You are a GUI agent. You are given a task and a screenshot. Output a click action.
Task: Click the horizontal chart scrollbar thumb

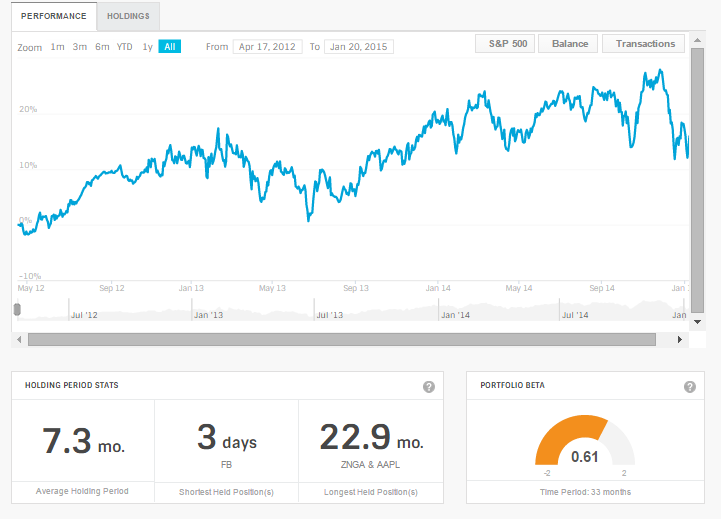(340, 339)
